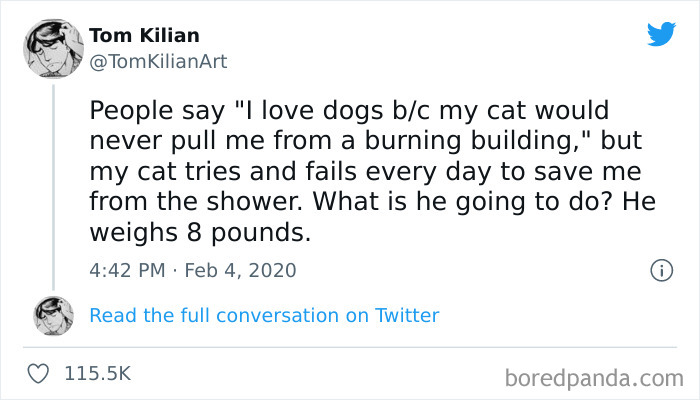700x400 pixels.
Task: Read the full conversation on Twitter
Action: 264,315
